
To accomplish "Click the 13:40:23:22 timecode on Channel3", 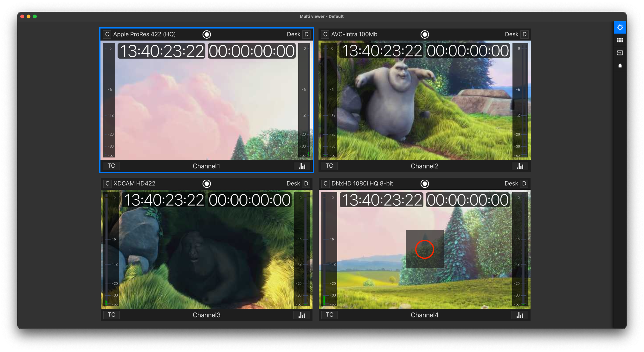I will (164, 200).
